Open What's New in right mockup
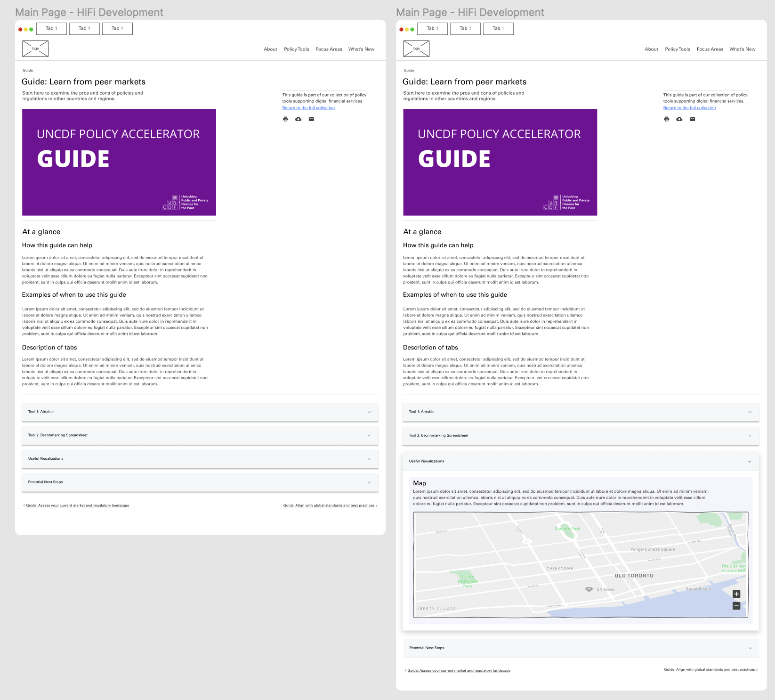 [743, 49]
